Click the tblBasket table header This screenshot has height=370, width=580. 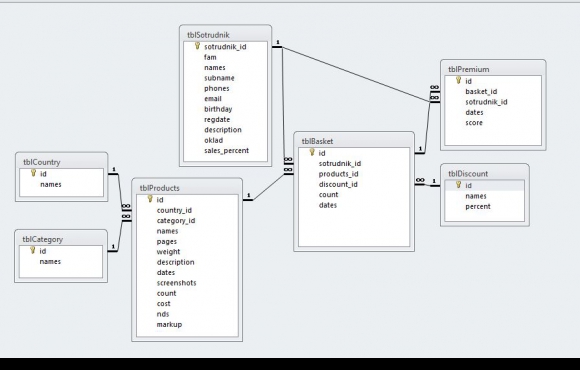(x=354, y=141)
